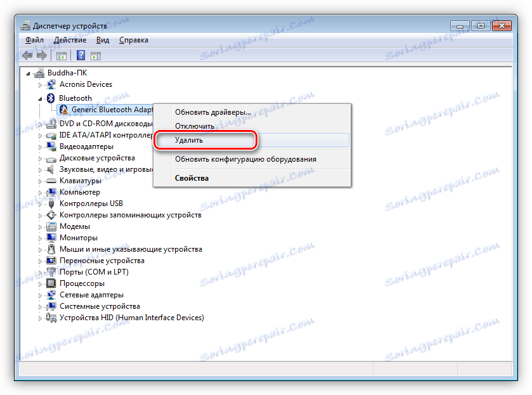Screen dimensions: 532x395
Task: Expand the Видеоадаптеры node
Action: coord(40,147)
